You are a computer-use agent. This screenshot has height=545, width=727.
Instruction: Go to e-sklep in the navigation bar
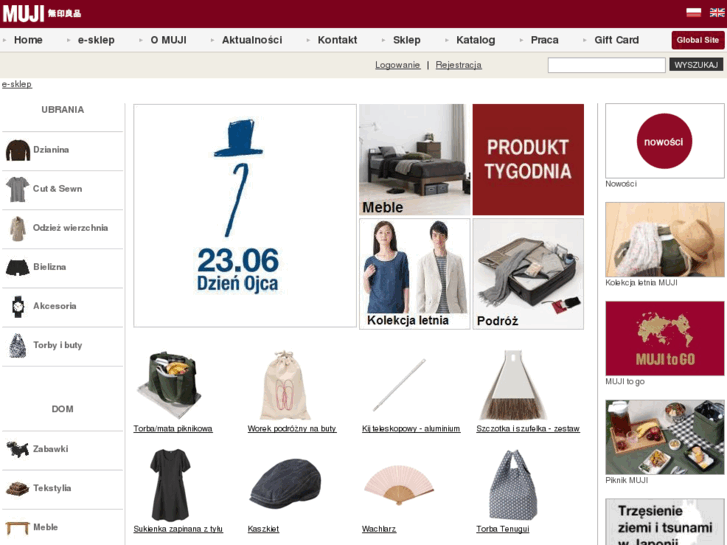[96, 40]
